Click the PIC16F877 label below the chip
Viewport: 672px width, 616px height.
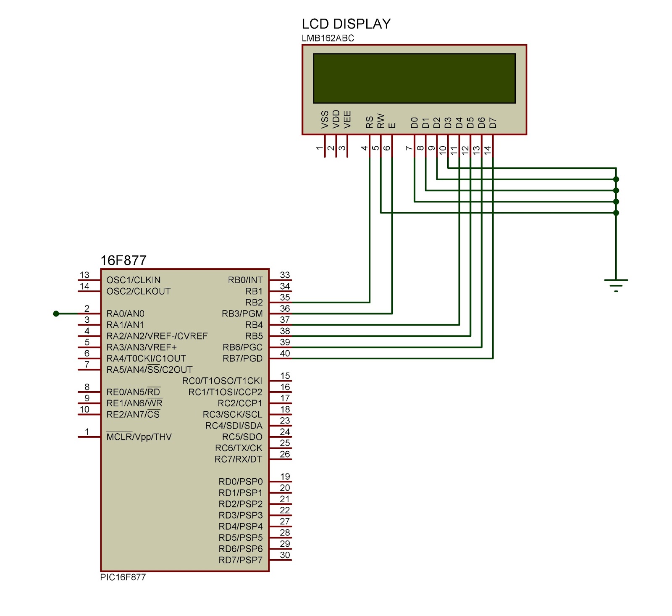[x=123, y=577]
